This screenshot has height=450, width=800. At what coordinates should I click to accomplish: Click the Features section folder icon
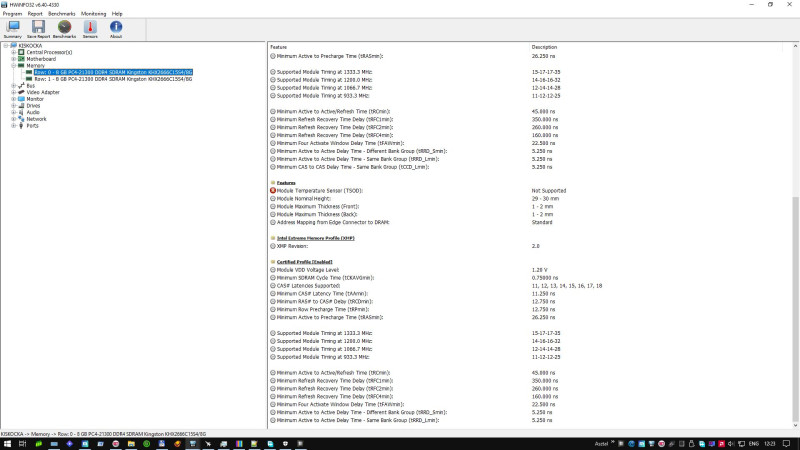click(x=273, y=183)
